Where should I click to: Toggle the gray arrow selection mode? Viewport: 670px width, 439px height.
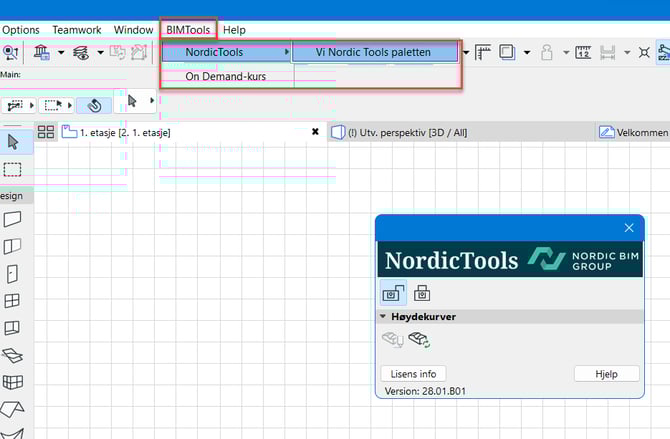[132, 101]
